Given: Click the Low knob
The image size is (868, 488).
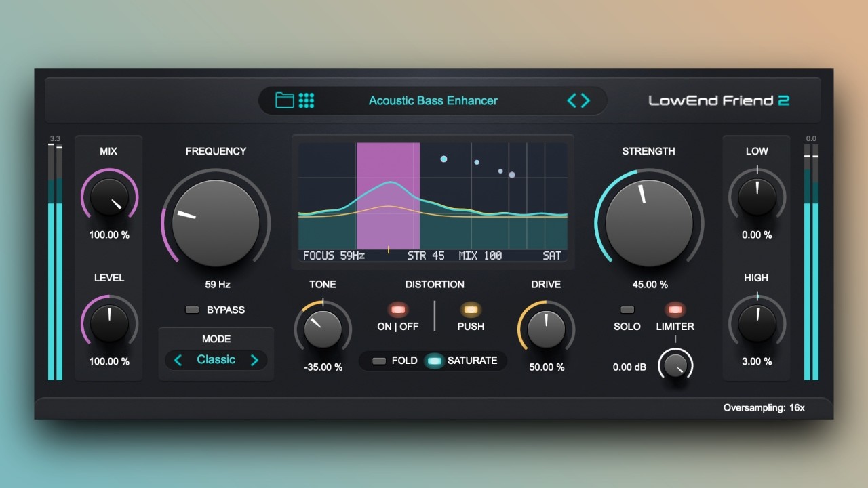Looking at the screenshot, I should [x=757, y=198].
